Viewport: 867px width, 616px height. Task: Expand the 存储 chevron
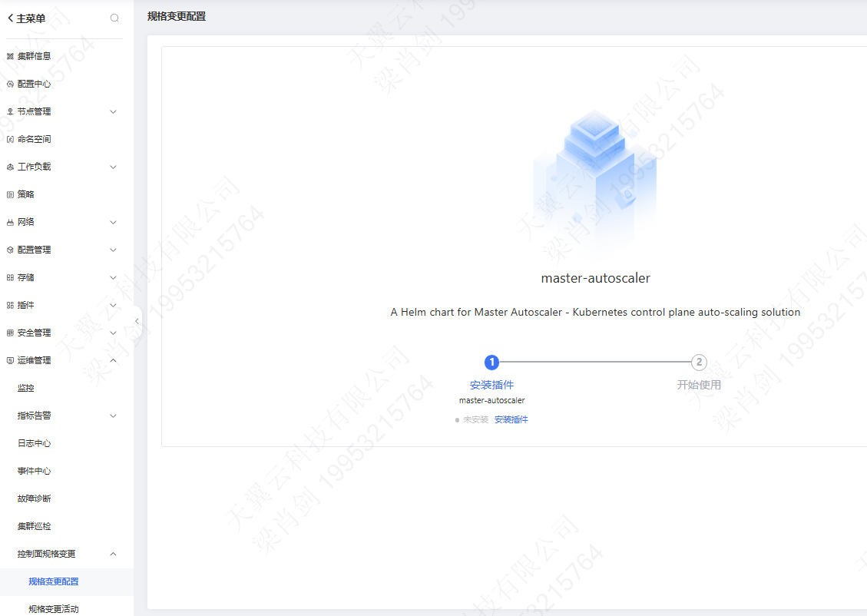(x=114, y=277)
